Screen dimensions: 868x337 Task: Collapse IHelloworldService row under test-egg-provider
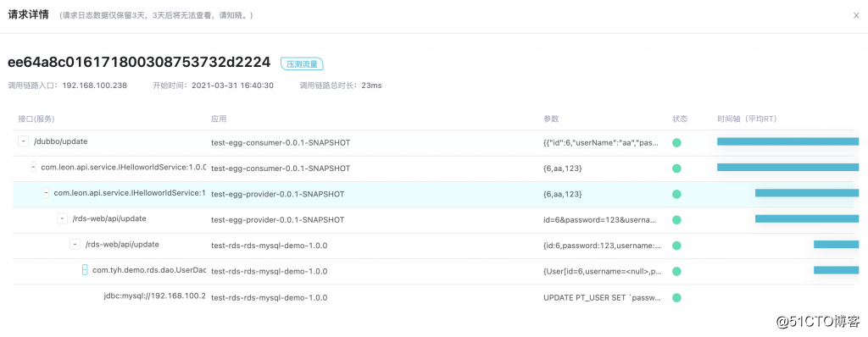tap(47, 193)
